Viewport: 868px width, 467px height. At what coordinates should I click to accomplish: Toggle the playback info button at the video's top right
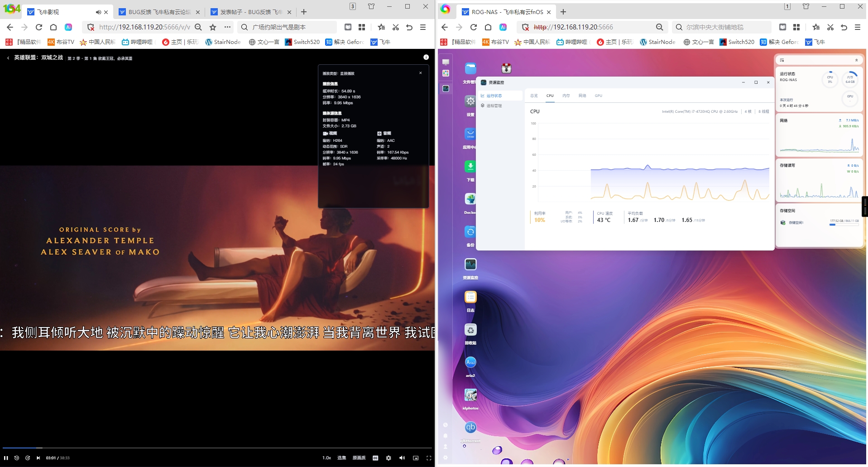coord(426,57)
